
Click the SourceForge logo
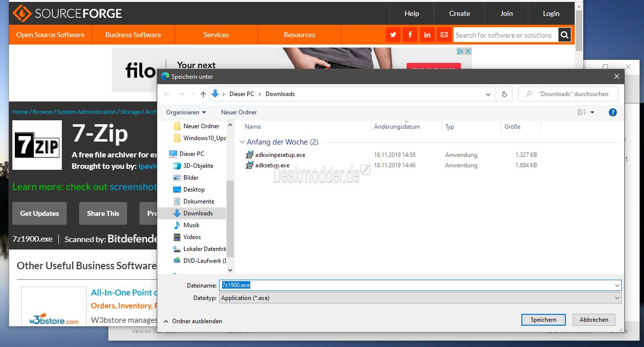point(67,13)
